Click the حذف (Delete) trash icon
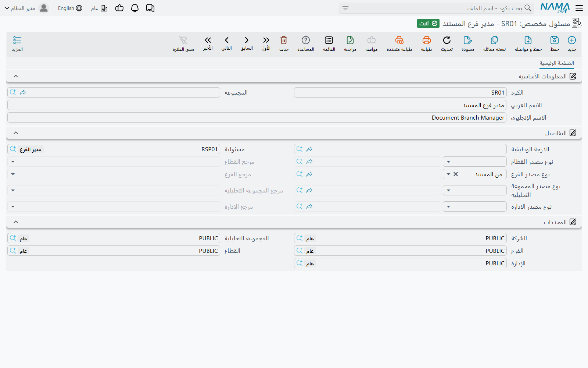The image size is (588, 368). click(283, 40)
